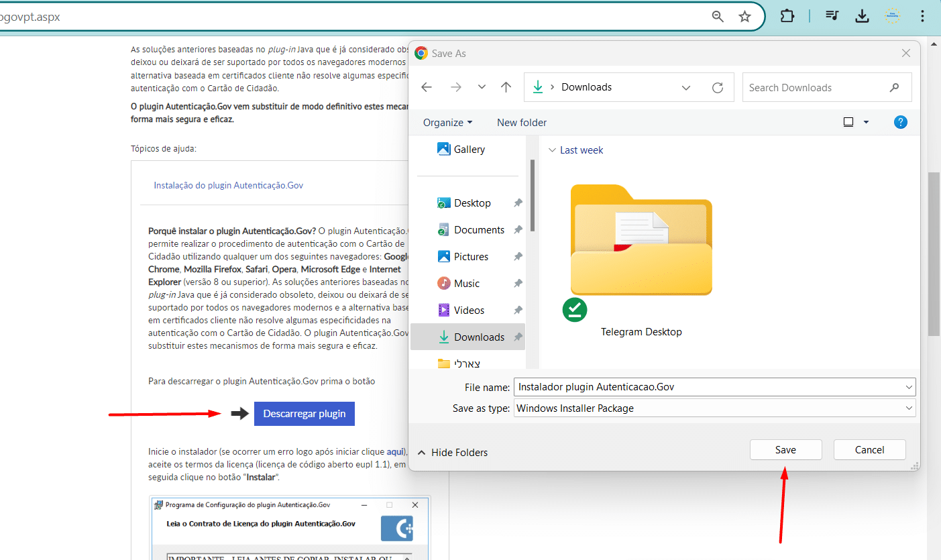Refresh the Downloads folder view
Image resolution: width=941 pixels, height=560 pixels.
(x=718, y=87)
